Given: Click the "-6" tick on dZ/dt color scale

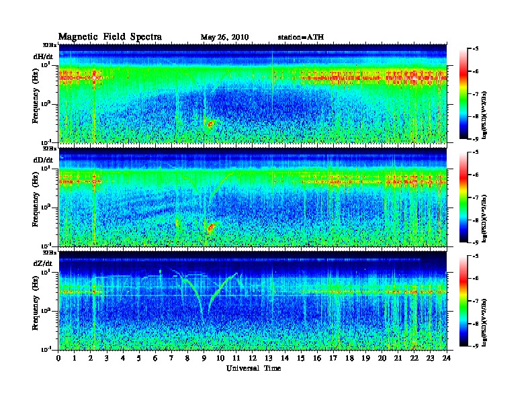Looking at the screenshot, I should tap(476, 279).
